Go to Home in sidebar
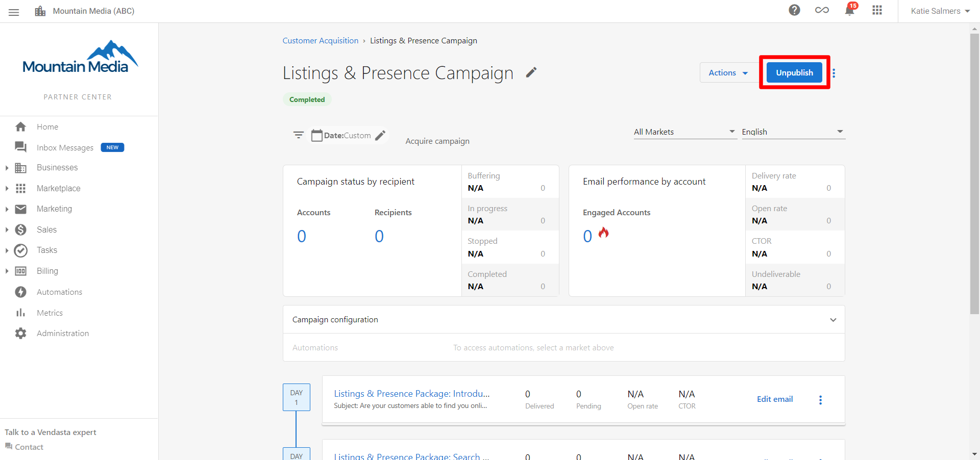This screenshot has width=980, height=460. tap(47, 127)
